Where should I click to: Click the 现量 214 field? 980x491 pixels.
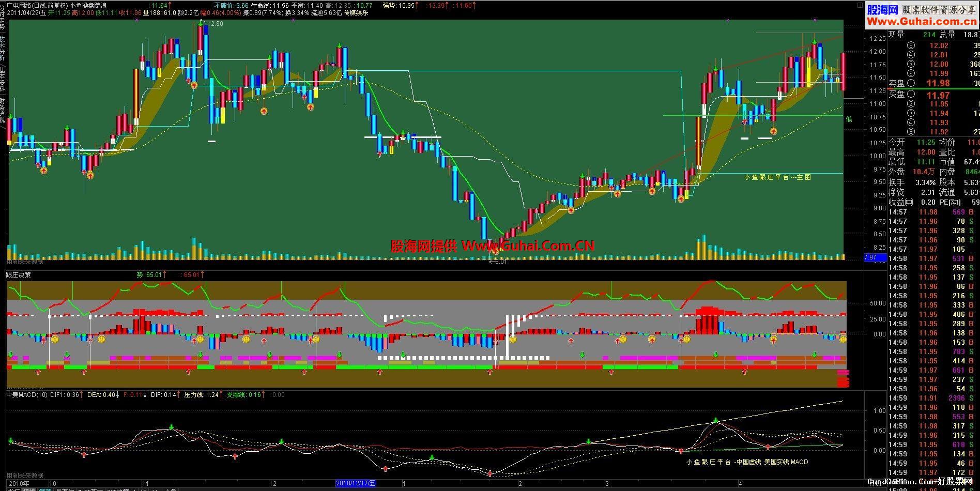point(912,35)
